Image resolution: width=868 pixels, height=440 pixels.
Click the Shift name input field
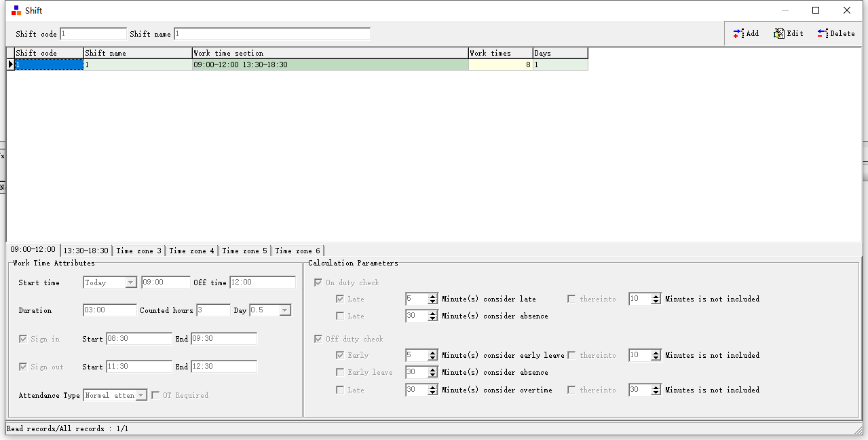pos(272,34)
